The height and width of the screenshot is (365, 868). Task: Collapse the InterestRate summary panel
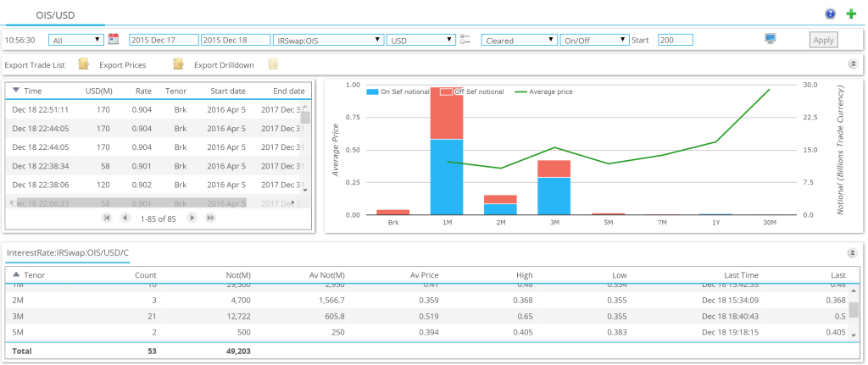click(x=853, y=252)
